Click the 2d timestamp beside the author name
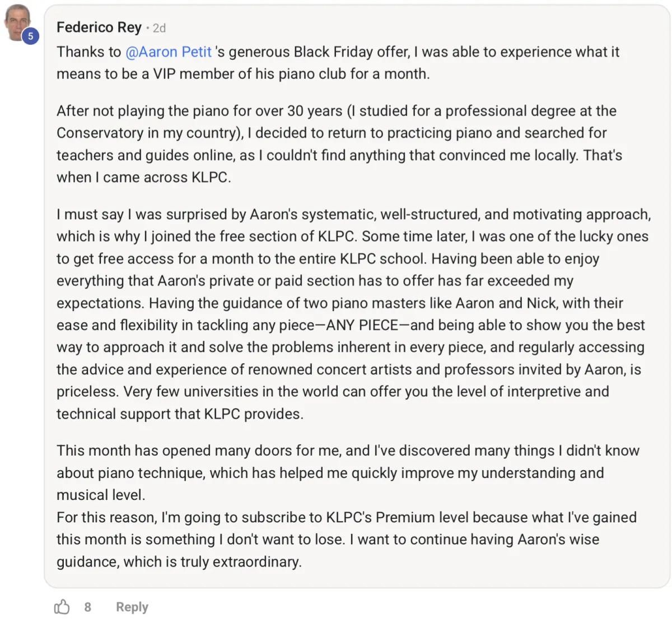Screen dimensions: 672x622 pos(159,28)
